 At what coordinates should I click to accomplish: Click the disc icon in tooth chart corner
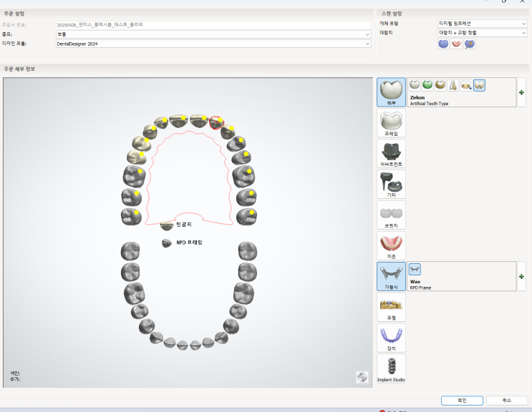pyautogui.click(x=362, y=377)
